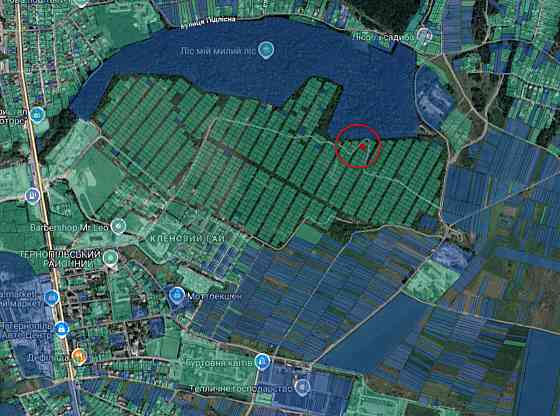
Task: Click the Barbershop Mr. Leo text label
Action: (69, 227)
